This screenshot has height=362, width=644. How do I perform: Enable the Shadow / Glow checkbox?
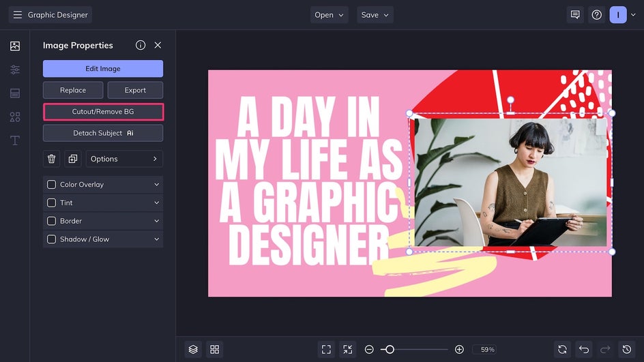(x=51, y=239)
